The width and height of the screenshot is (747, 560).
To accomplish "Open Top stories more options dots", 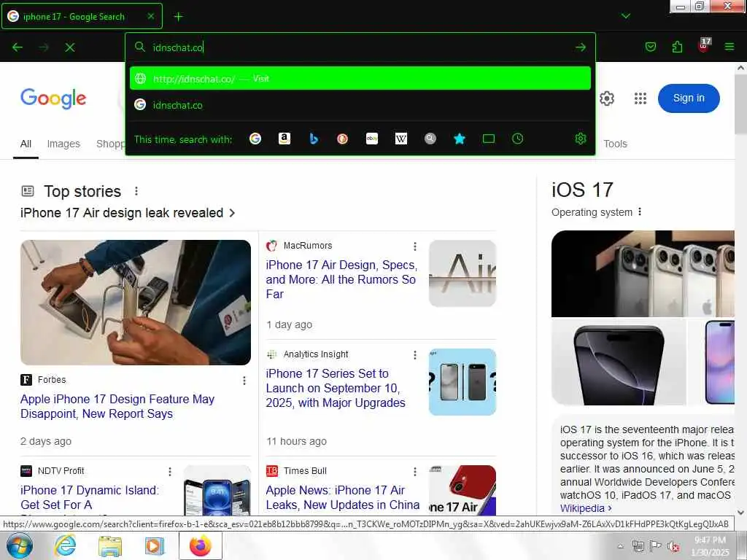I will [x=136, y=191].
